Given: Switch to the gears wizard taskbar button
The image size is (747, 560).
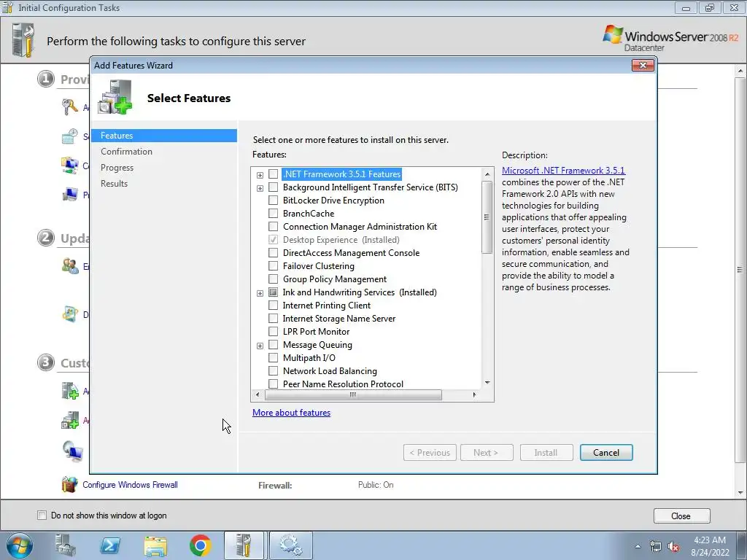Looking at the screenshot, I should tap(291, 545).
